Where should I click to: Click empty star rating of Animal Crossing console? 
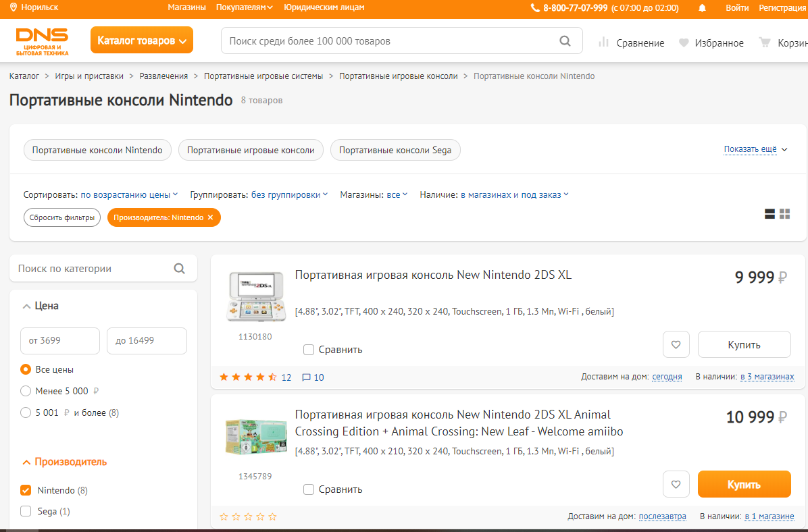coord(249,516)
